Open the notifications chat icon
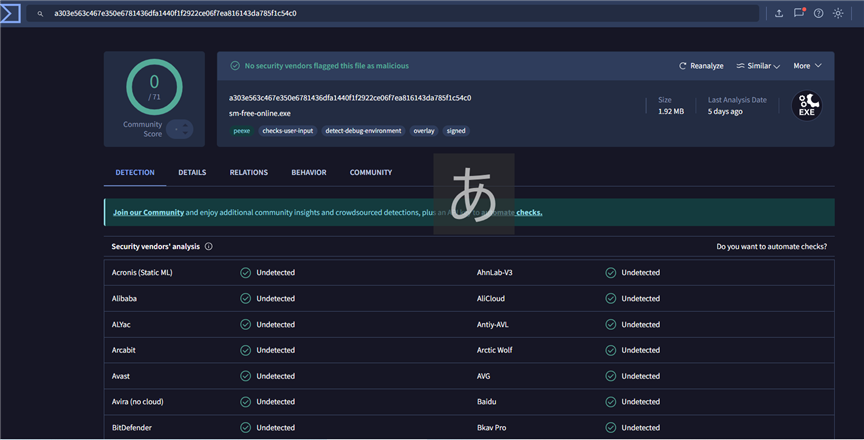Screen dimensions: 864x440 pos(799,13)
